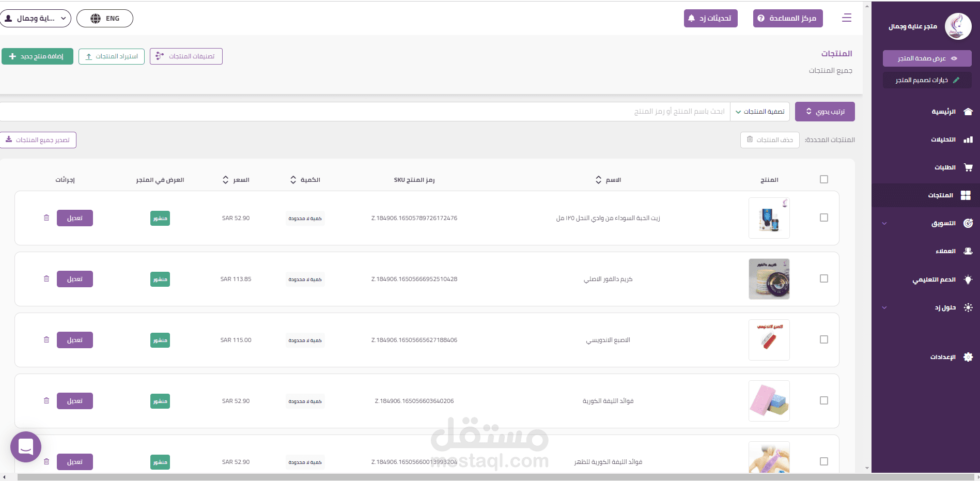Select all products header checkbox
This screenshot has height=481, width=980.
pyautogui.click(x=824, y=179)
